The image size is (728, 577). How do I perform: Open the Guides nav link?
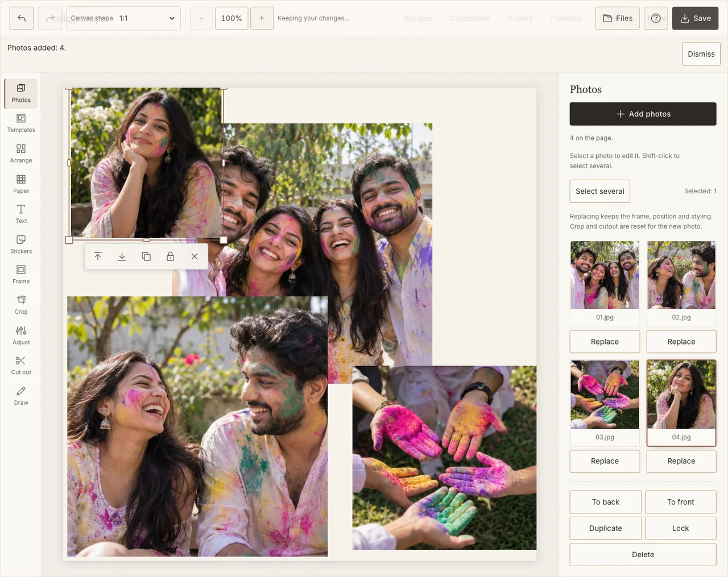(520, 18)
